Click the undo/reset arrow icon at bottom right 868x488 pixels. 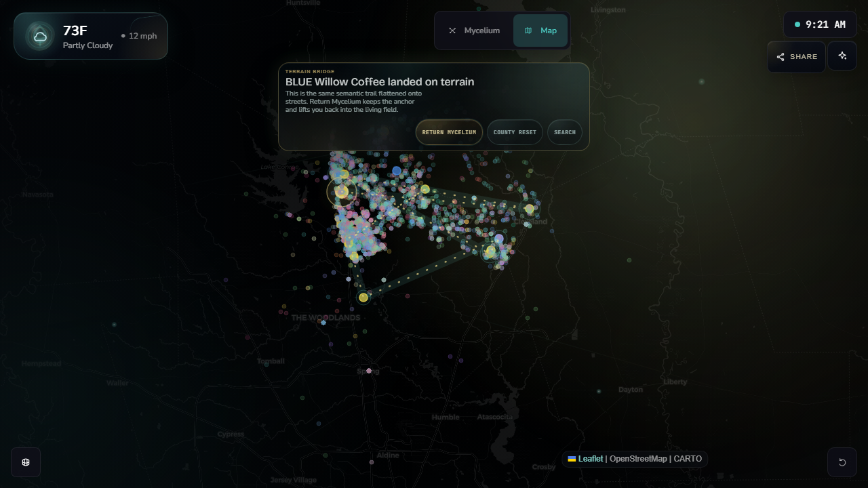pos(842,462)
